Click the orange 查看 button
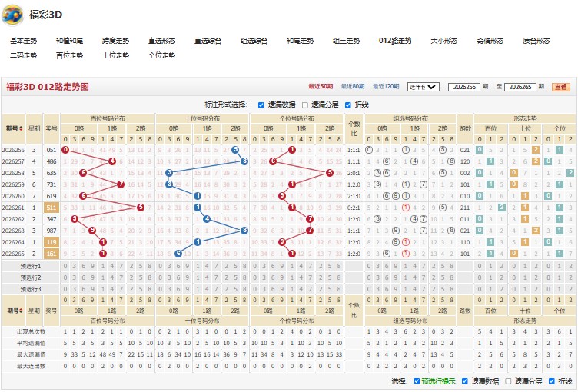The height and width of the screenshot is (392, 578). [560, 87]
